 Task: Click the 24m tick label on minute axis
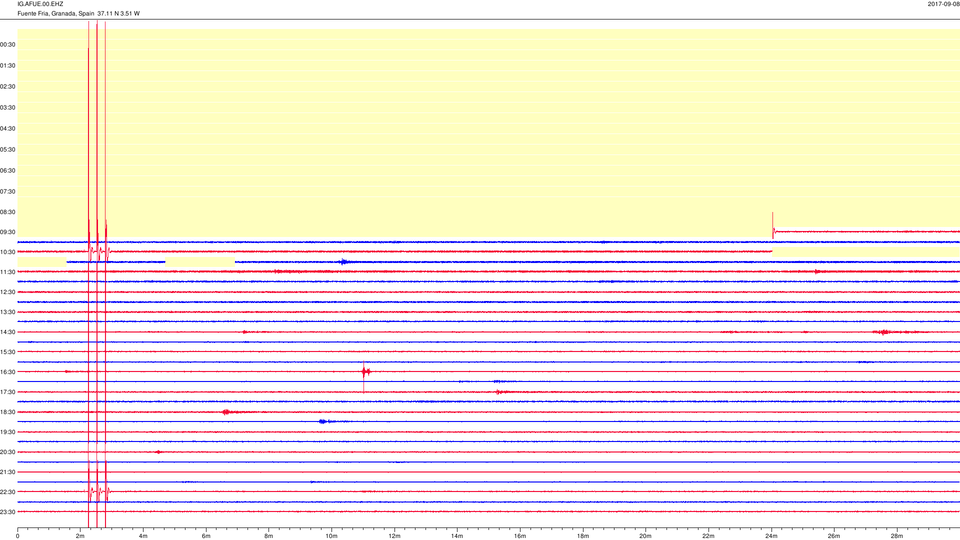[x=771, y=536]
